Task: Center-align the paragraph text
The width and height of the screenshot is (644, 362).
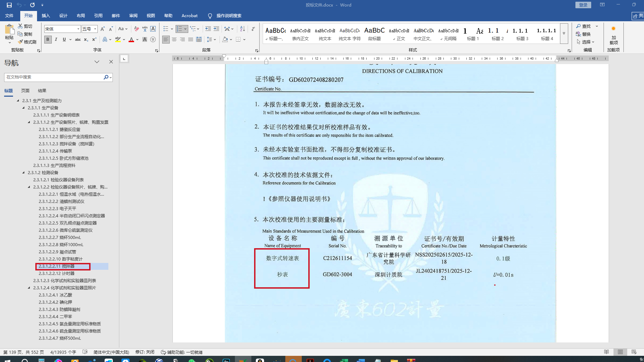Action: pos(174,39)
